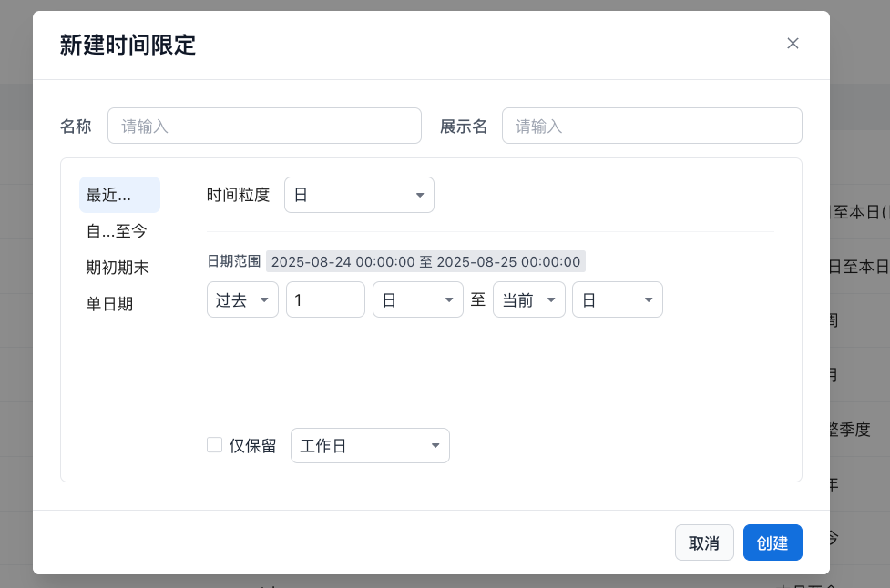Expand the 当前 dropdown
The height and width of the screenshot is (588, 890).
(528, 299)
